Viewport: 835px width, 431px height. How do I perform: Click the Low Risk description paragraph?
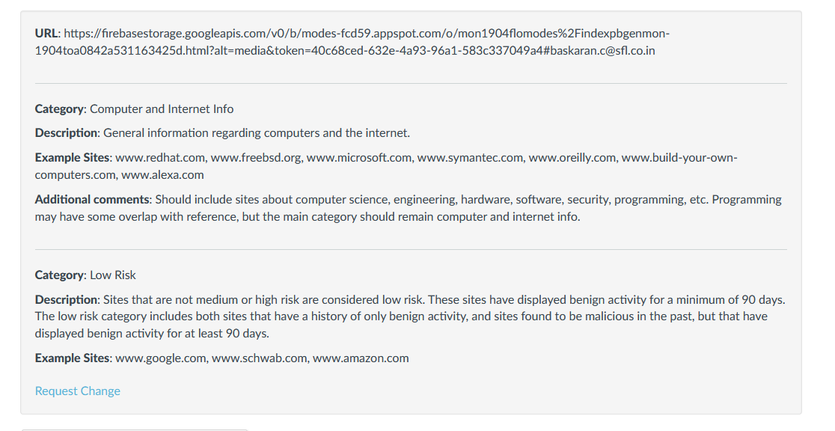click(x=410, y=316)
